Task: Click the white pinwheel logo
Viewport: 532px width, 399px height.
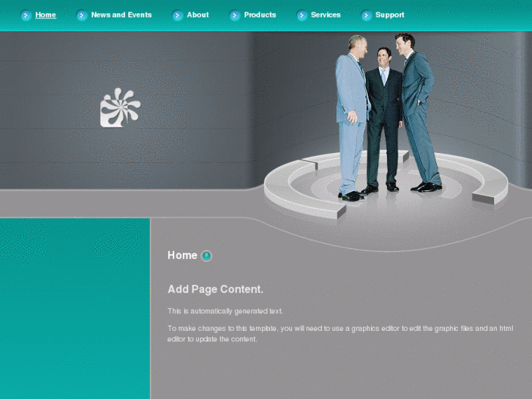Action: tap(120, 108)
